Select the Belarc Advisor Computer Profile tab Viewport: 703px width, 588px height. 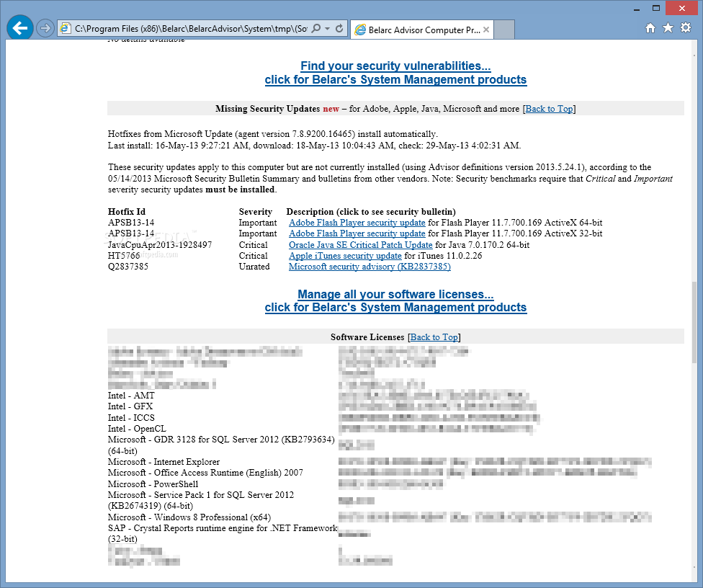(x=423, y=30)
